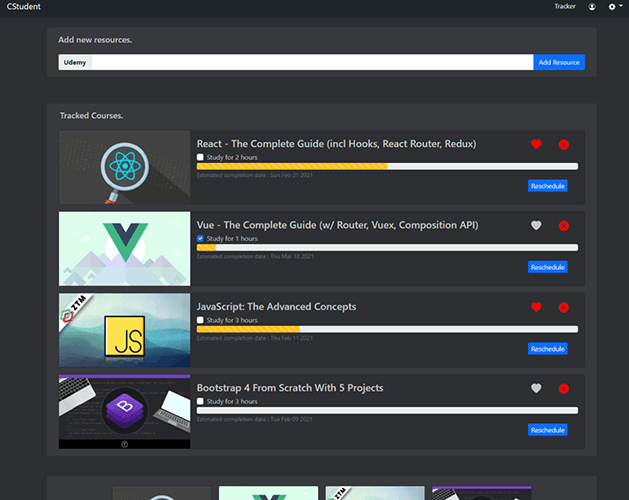Click the React course progress bar
The image size is (629, 500).
click(387, 166)
